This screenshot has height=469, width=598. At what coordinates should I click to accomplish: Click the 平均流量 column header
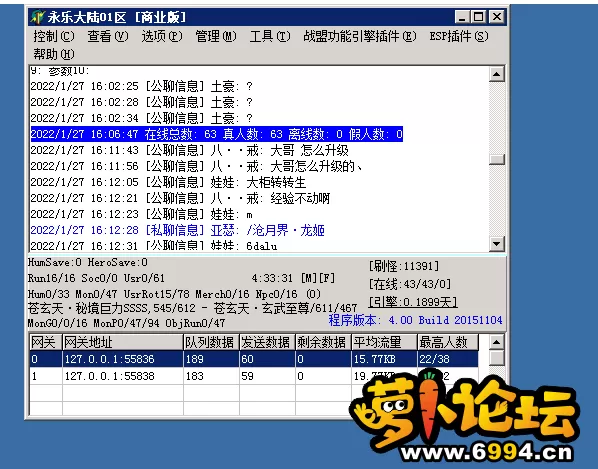(384, 342)
